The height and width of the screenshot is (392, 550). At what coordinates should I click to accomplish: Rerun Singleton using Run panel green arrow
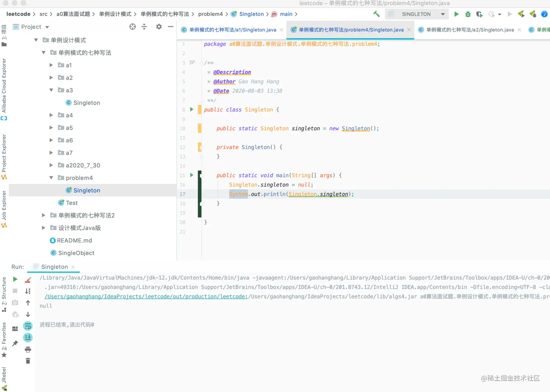click(x=15, y=279)
